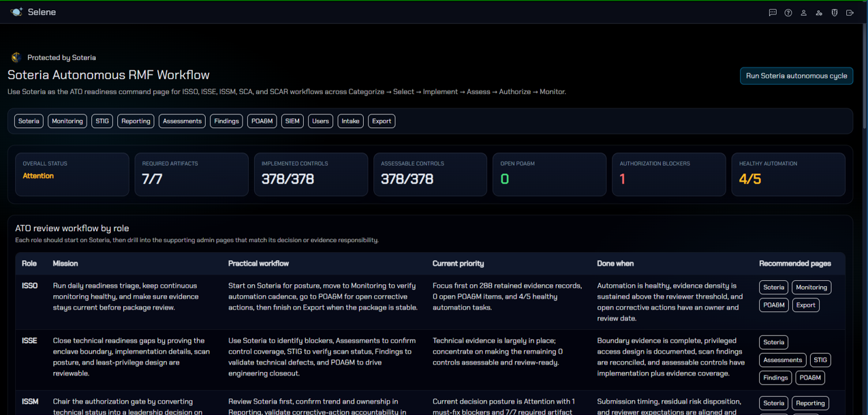
Task: Click the Current priority column header
Action: pyautogui.click(x=459, y=264)
